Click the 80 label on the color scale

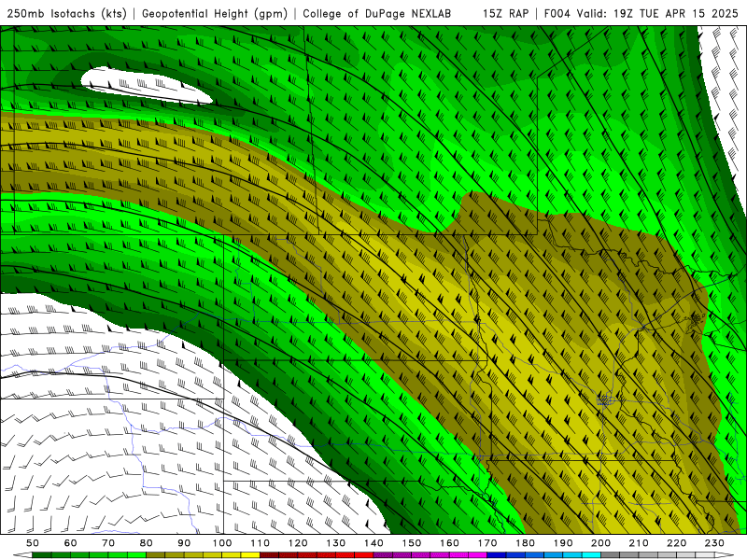pos(147,543)
